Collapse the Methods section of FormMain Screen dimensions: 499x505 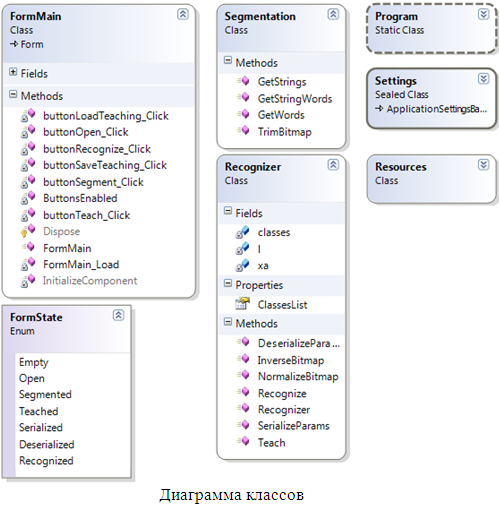(13, 95)
